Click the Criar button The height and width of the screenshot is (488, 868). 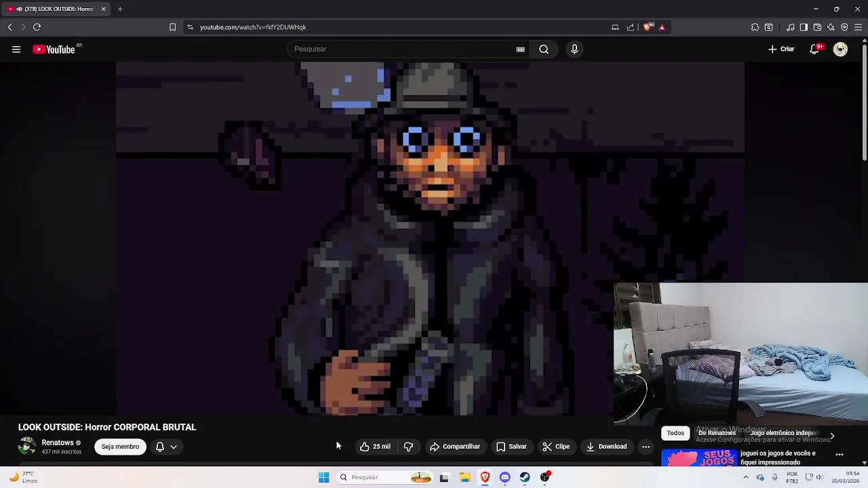coord(781,49)
